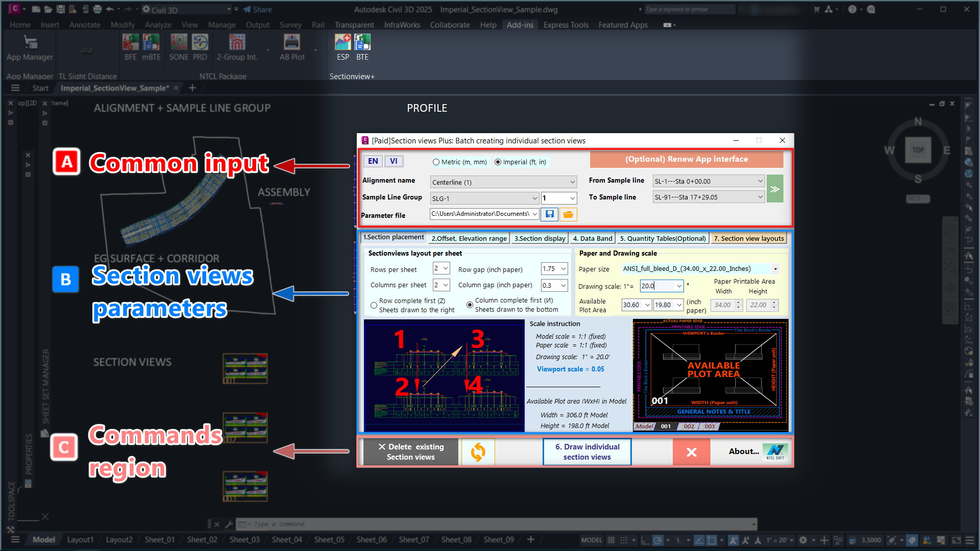Click the red X cancel button
This screenshot has width=980, height=551.
[x=691, y=452]
